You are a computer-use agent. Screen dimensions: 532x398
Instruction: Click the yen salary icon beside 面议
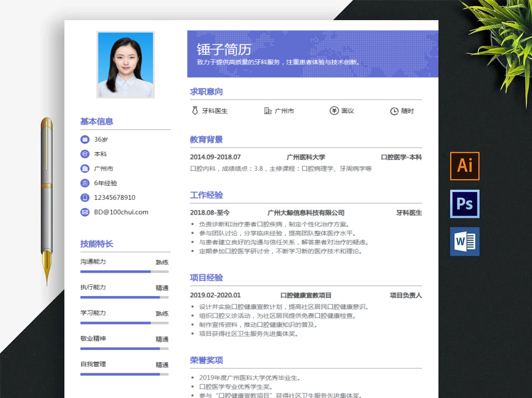(x=334, y=111)
